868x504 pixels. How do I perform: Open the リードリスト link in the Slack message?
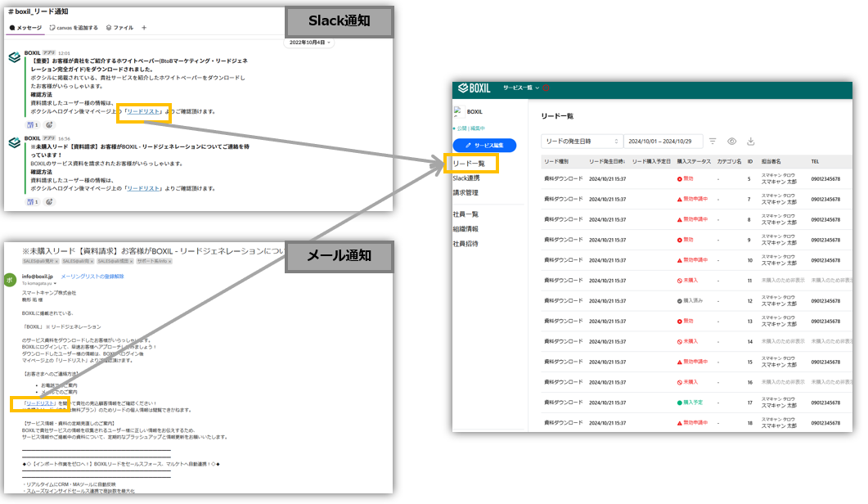click(144, 111)
